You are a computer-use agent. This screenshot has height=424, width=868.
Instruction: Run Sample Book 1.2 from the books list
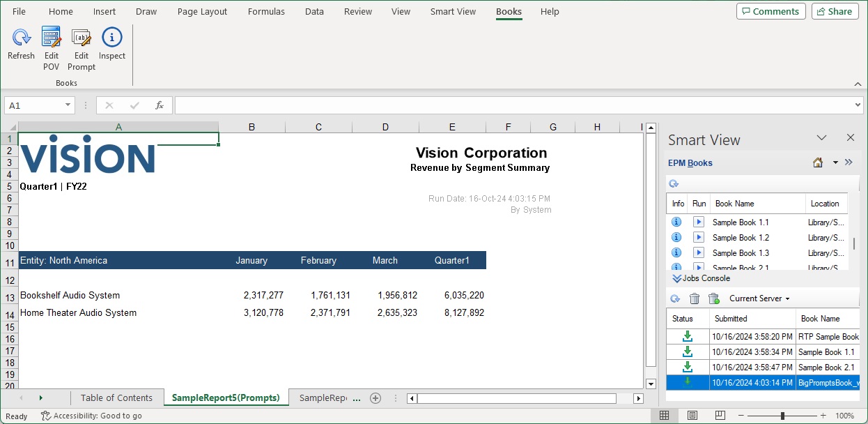pos(699,237)
